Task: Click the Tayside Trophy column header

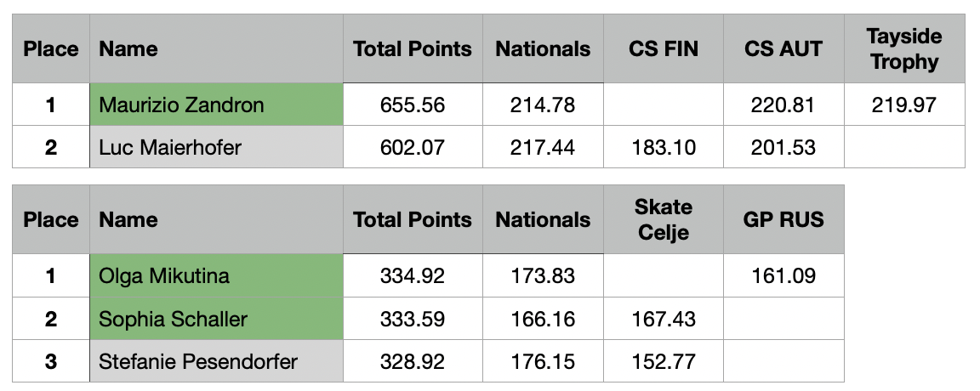Action: tap(904, 48)
